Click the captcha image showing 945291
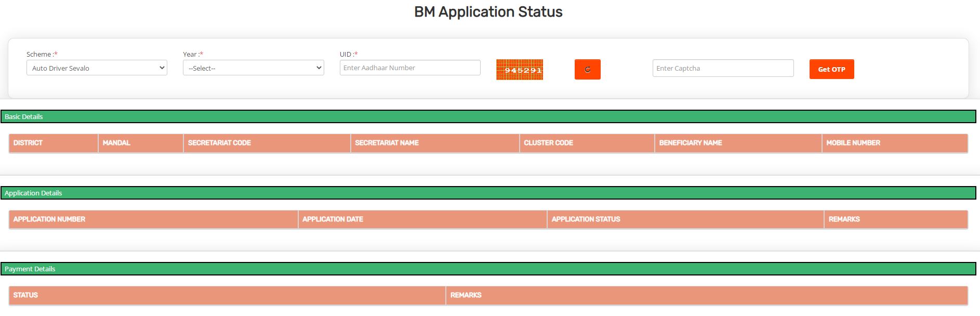 click(x=520, y=70)
